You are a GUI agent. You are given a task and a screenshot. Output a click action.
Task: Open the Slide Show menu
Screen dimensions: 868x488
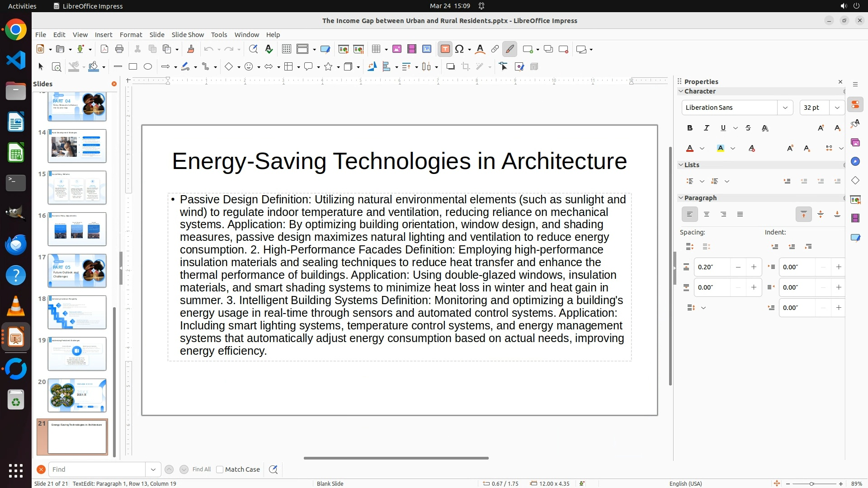point(188,35)
